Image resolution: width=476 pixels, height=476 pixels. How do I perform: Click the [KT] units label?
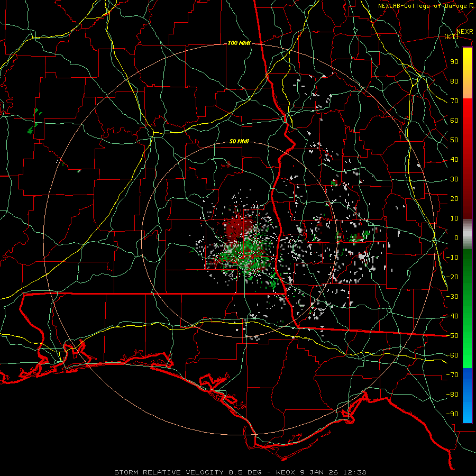[x=452, y=36]
